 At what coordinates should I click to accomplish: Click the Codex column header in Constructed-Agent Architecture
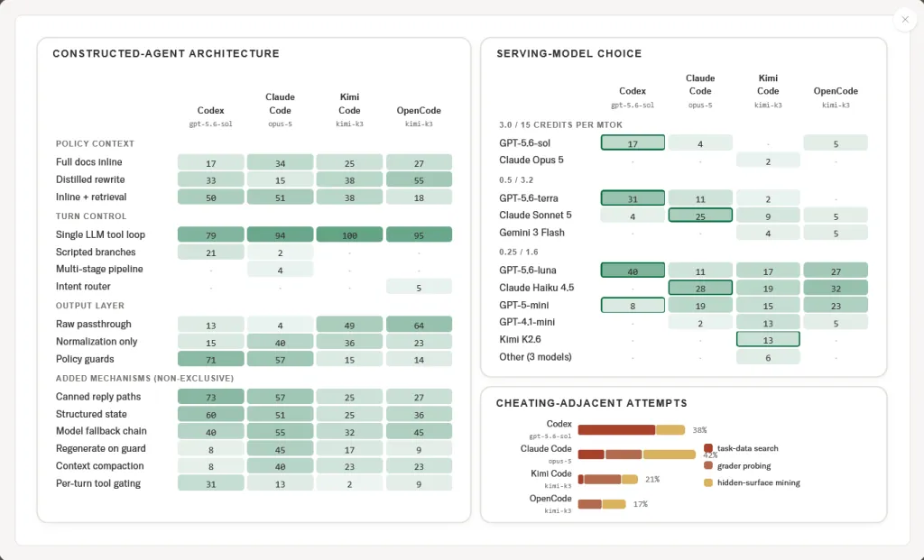[x=211, y=111]
